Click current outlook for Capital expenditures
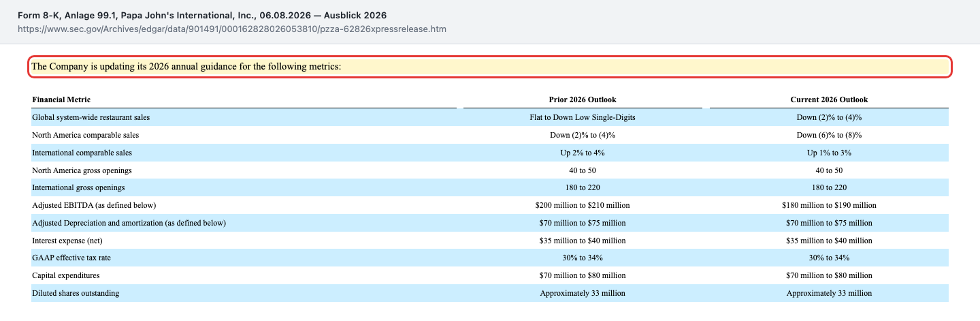980x321 pixels. coord(829,275)
